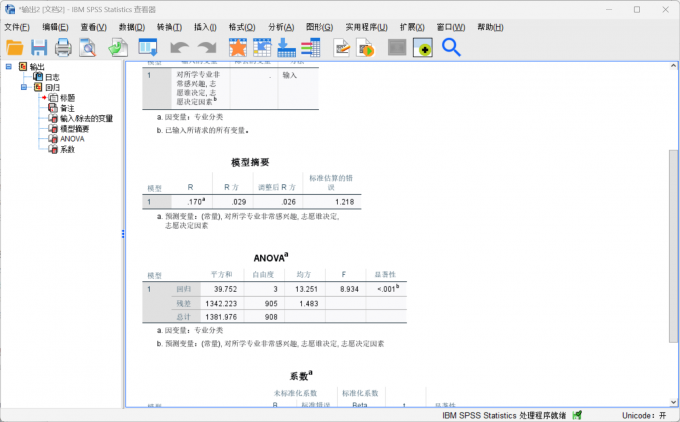This screenshot has width=680, height=422.
Task: Open Print Preview magnifier page icon
Action: (x=88, y=47)
